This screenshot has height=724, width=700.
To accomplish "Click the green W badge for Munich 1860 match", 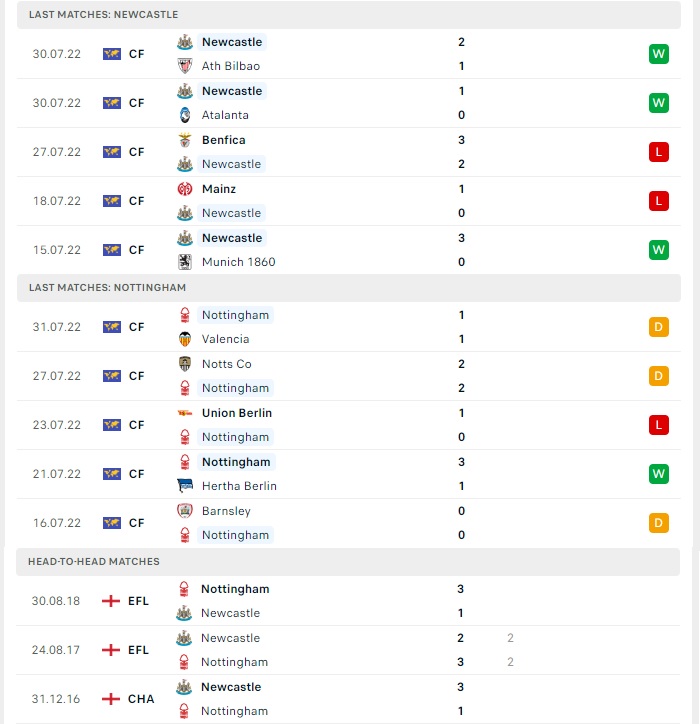I will coord(658,250).
